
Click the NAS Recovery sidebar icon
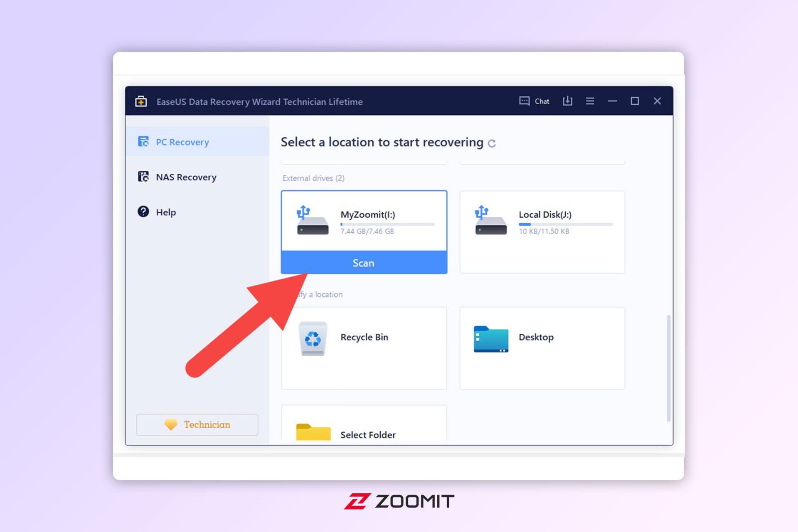(143, 177)
